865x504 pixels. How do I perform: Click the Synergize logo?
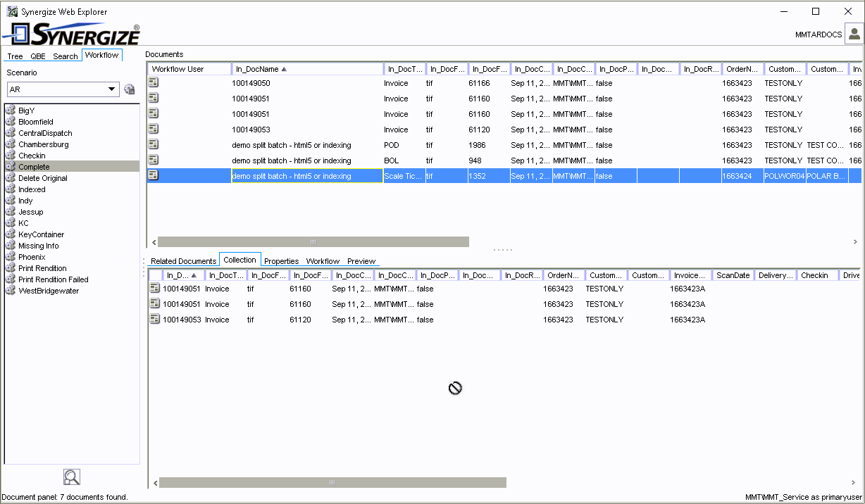[x=71, y=34]
